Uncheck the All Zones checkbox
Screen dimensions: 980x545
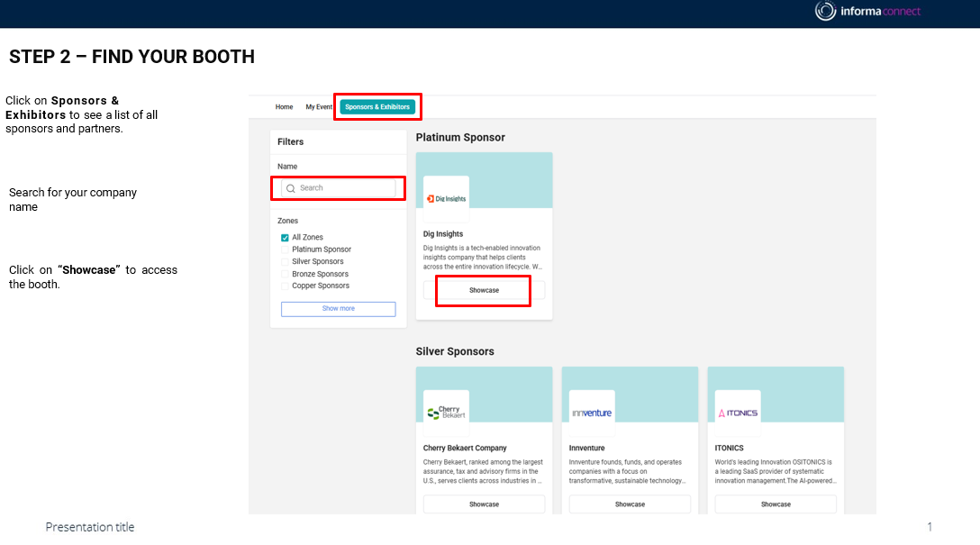click(285, 238)
